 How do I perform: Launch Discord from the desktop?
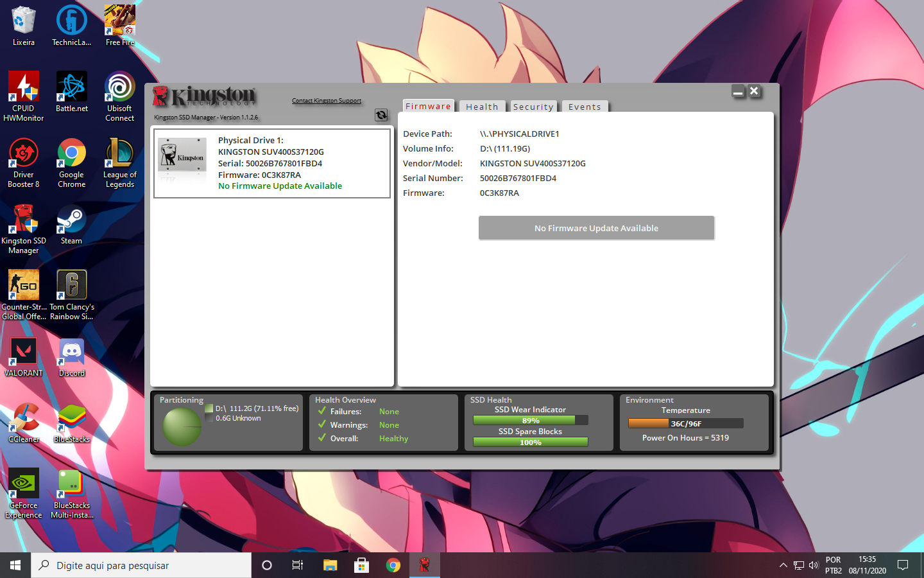pyautogui.click(x=72, y=356)
